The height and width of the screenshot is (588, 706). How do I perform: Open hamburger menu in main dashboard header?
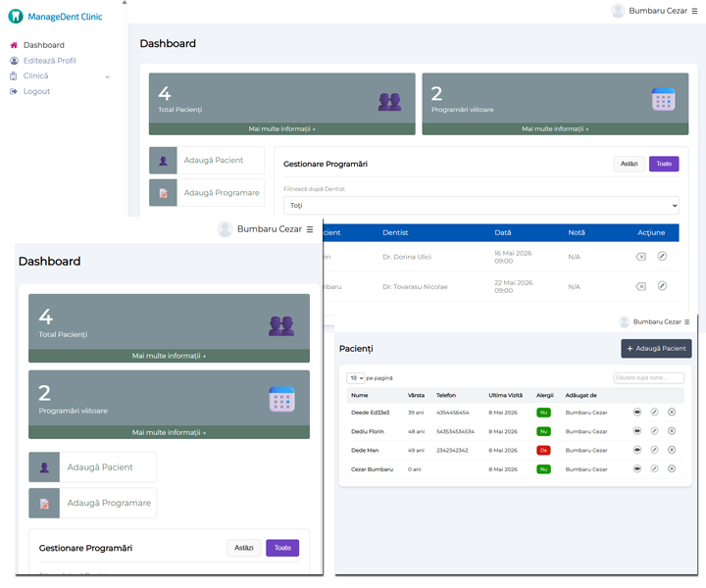pos(694,11)
